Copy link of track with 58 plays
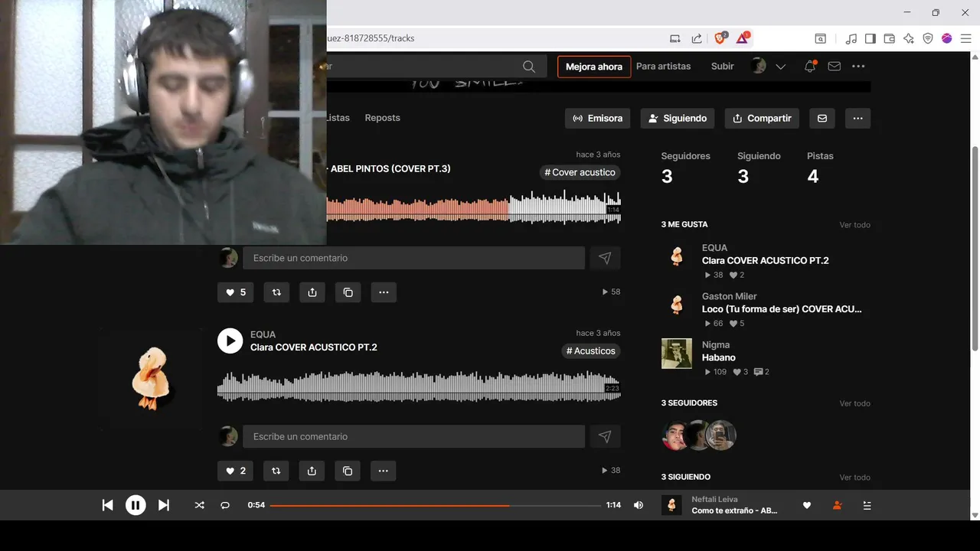Image resolution: width=980 pixels, height=551 pixels. [x=348, y=292]
